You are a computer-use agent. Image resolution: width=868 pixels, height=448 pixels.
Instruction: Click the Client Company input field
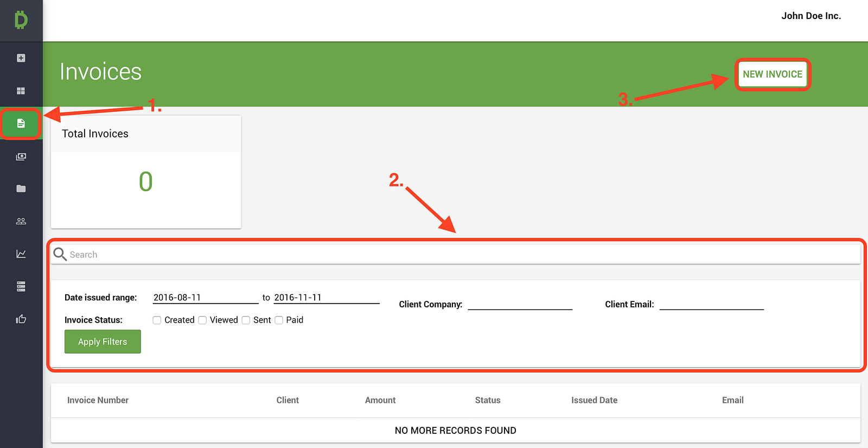tap(520, 304)
